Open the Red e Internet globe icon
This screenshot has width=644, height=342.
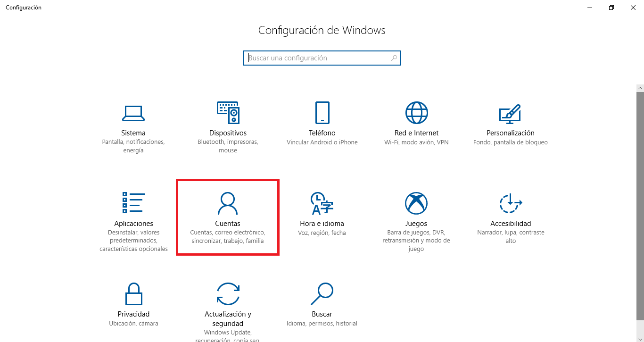click(x=417, y=113)
